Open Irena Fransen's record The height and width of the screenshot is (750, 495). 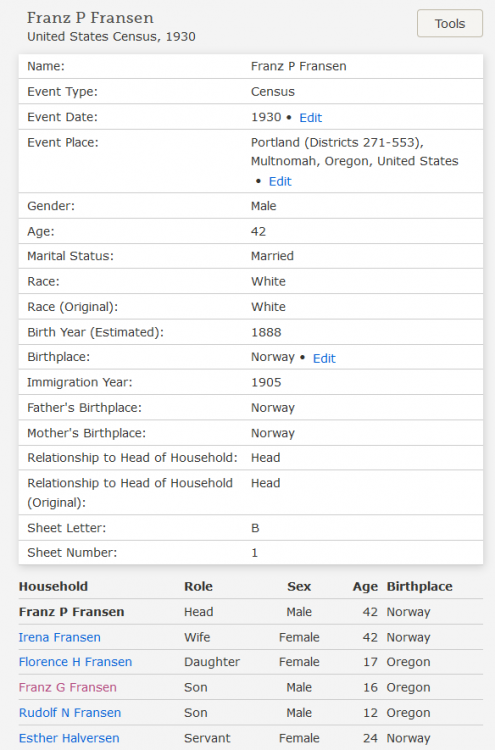tap(60, 637)
